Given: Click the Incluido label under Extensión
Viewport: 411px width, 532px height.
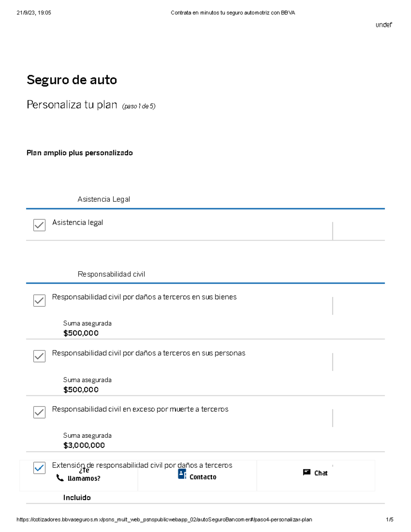Looking at the screenshot, I should tap(76, 497).
